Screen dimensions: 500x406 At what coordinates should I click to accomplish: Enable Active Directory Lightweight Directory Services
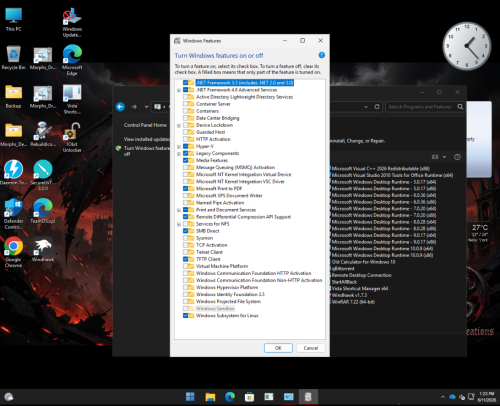tap(185, 97)
